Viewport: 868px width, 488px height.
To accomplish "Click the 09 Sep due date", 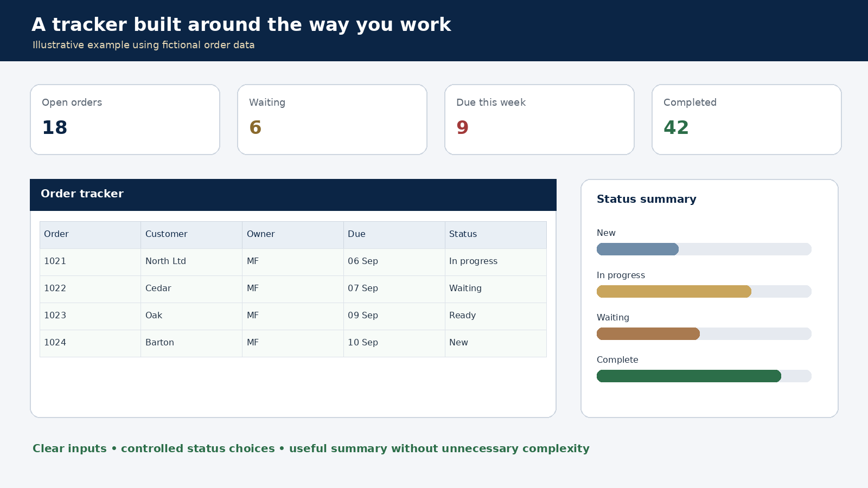I will (x=394, y=316).
